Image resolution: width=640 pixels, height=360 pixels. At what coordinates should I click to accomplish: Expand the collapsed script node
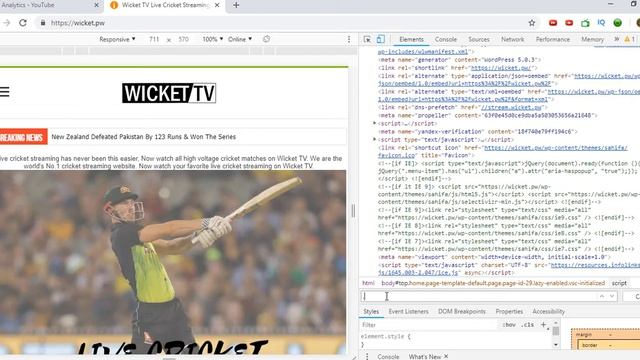pos(374,123)
